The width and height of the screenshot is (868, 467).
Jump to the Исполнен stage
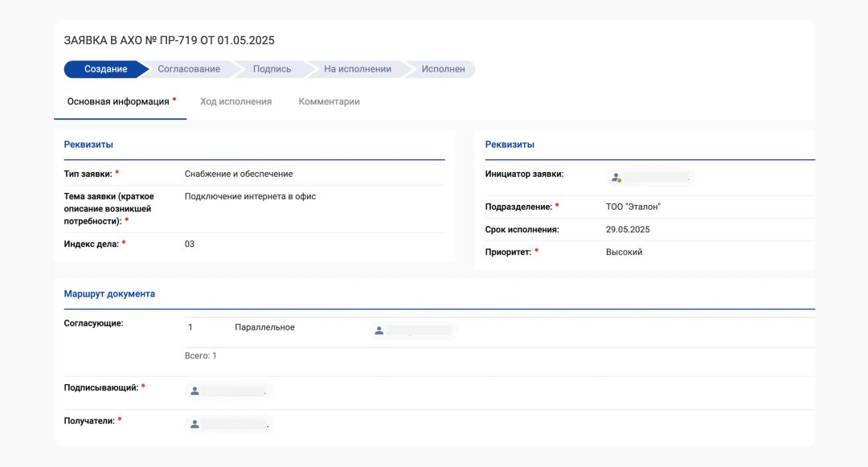[443, 69]
